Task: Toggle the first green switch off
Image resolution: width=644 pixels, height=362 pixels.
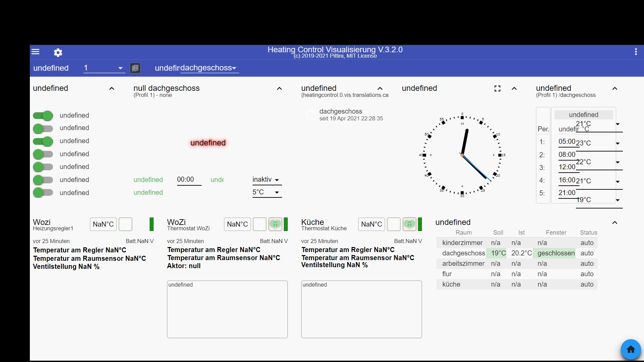Action: [x=43, y=116]
